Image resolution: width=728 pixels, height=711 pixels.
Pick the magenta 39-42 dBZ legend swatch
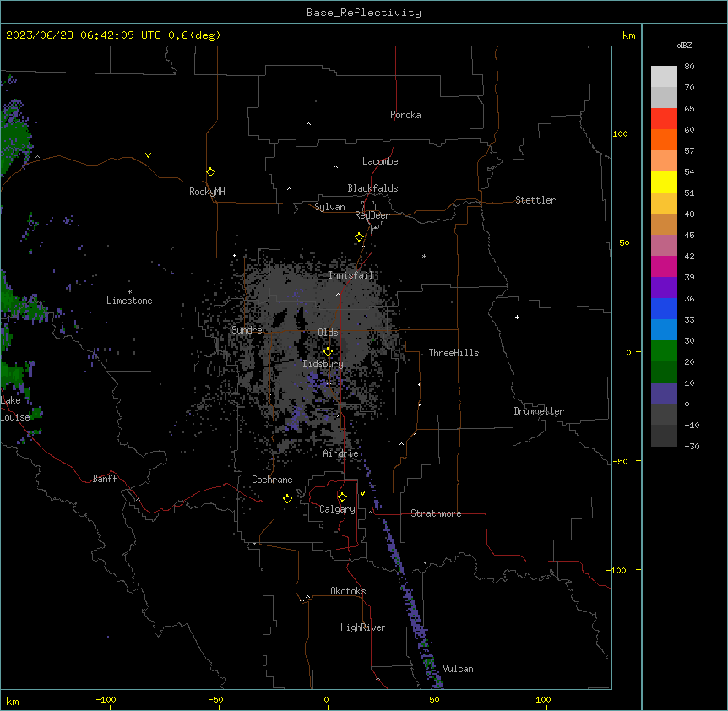[x=664, y=266]
